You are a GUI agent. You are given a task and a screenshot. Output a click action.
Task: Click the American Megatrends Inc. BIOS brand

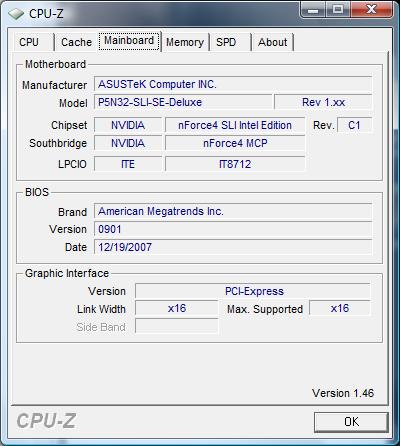[x=233, y=211]
